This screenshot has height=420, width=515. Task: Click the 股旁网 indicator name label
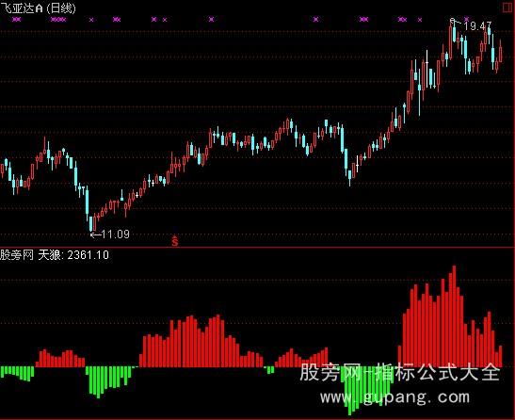coord(17,255)
